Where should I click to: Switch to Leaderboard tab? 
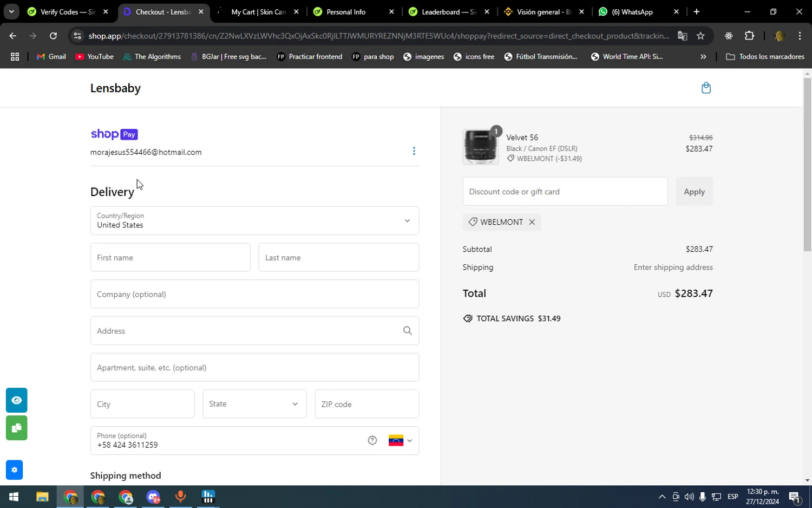(442, 11)
